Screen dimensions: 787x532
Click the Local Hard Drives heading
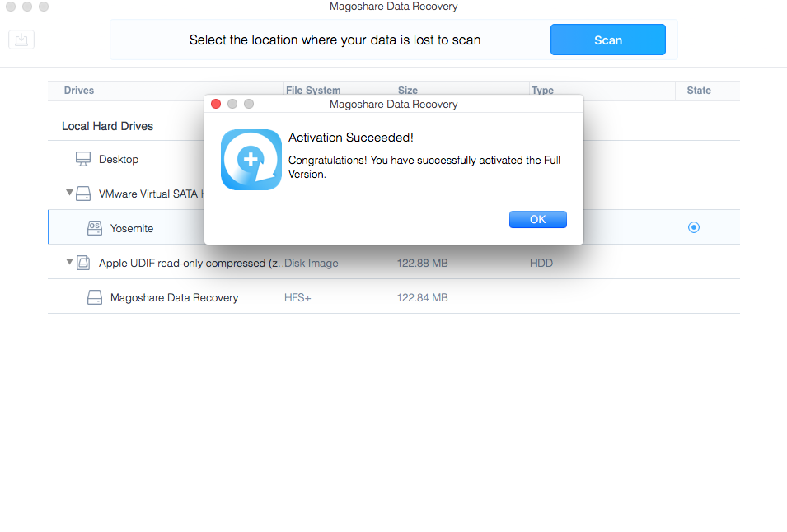pyautogui.click(x=107, y=126)
